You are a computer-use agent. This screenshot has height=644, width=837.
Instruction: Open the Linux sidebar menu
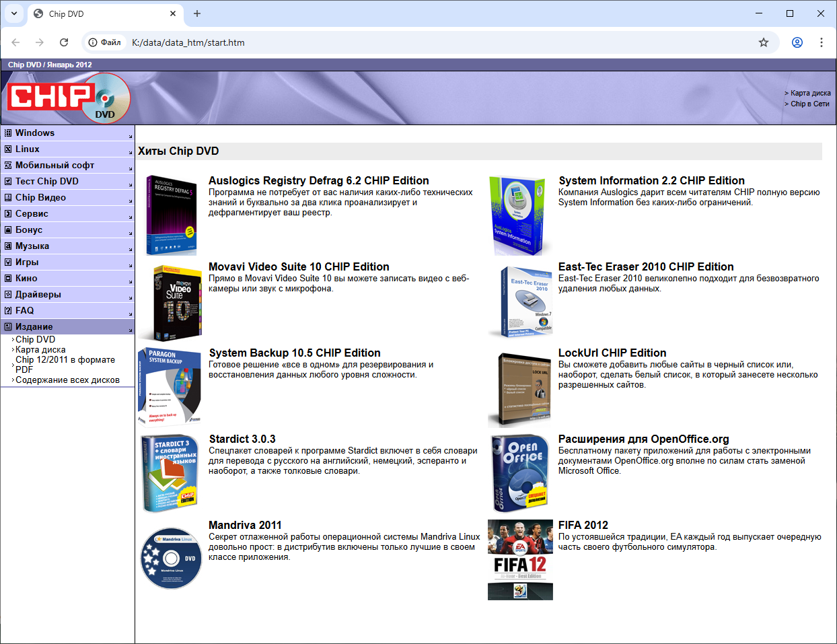pos(67,149)
